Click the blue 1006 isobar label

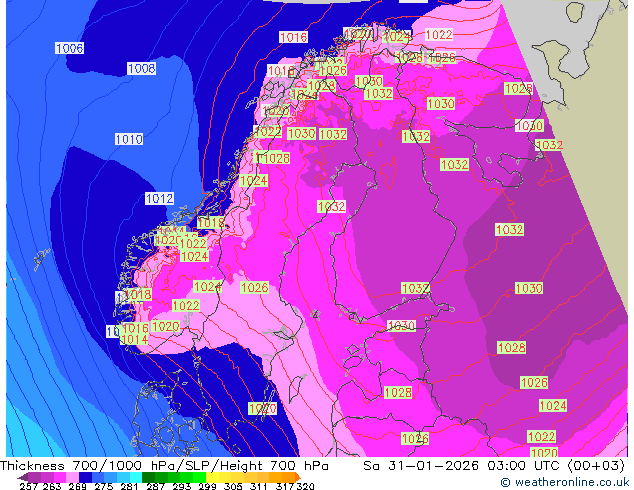click(70, 49)
